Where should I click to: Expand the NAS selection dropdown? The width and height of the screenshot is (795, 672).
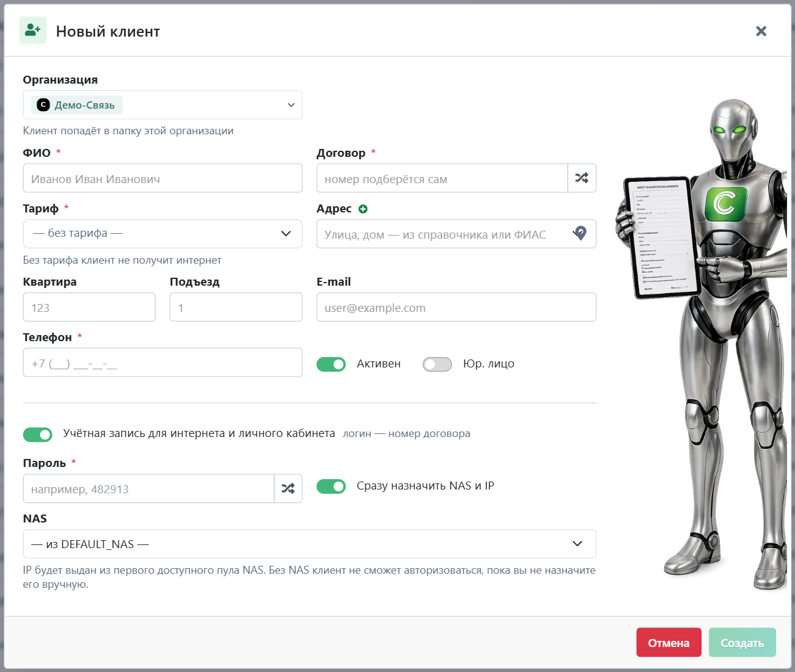pos(310,544)
